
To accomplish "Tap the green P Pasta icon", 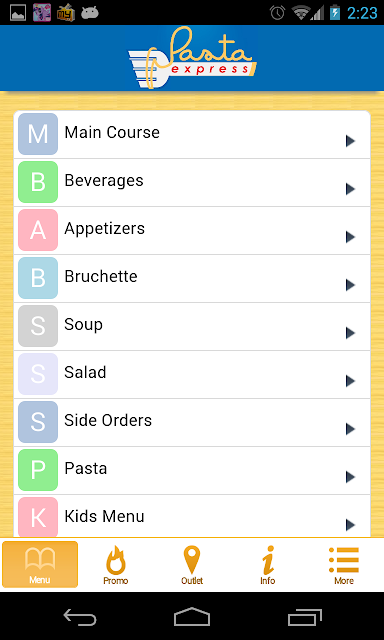I will click(x=38, y=470).
